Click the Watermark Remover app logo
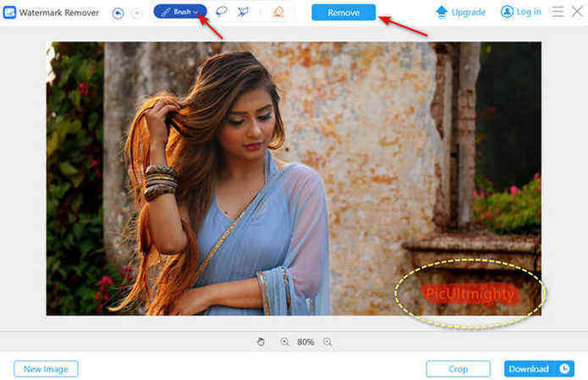The height and width of the screenshot is (380, 588). [9, 13]
